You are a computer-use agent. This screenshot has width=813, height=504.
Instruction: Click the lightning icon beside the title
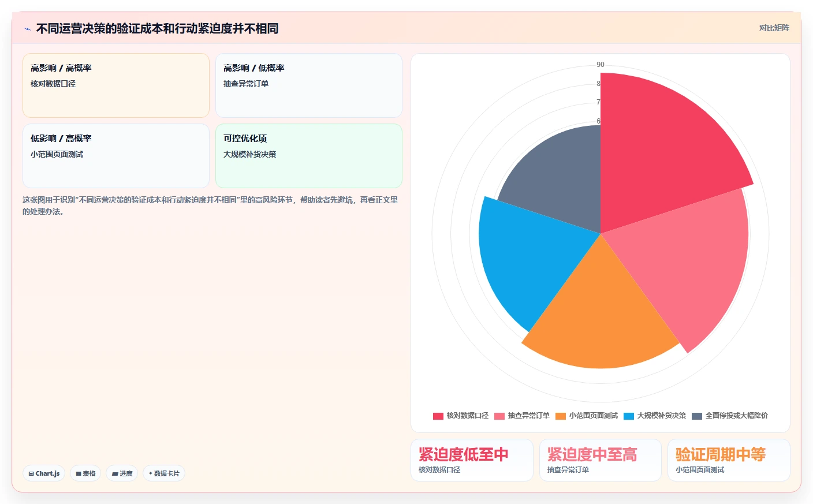27,29
